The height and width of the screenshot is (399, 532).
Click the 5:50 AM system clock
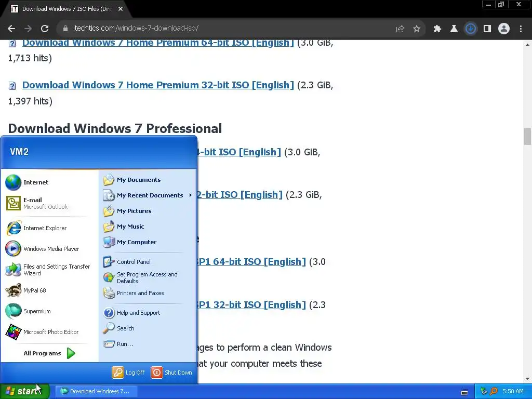tap(513, 391)
